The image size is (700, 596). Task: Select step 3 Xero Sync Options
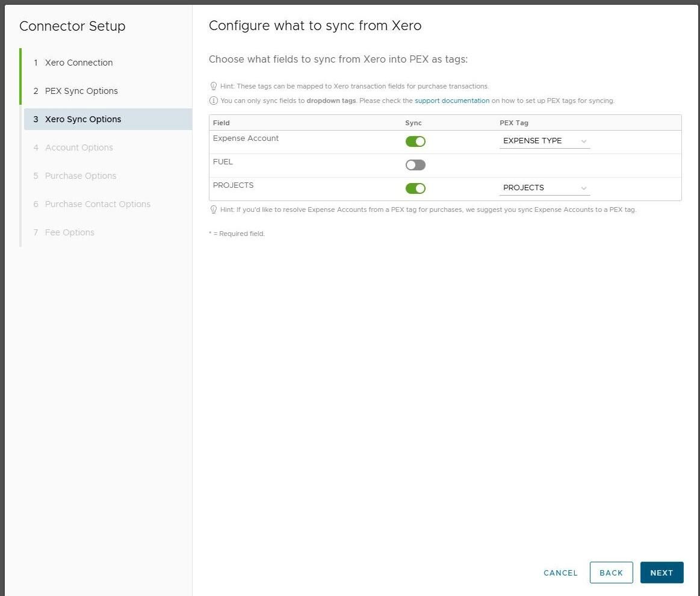[83, 119]
